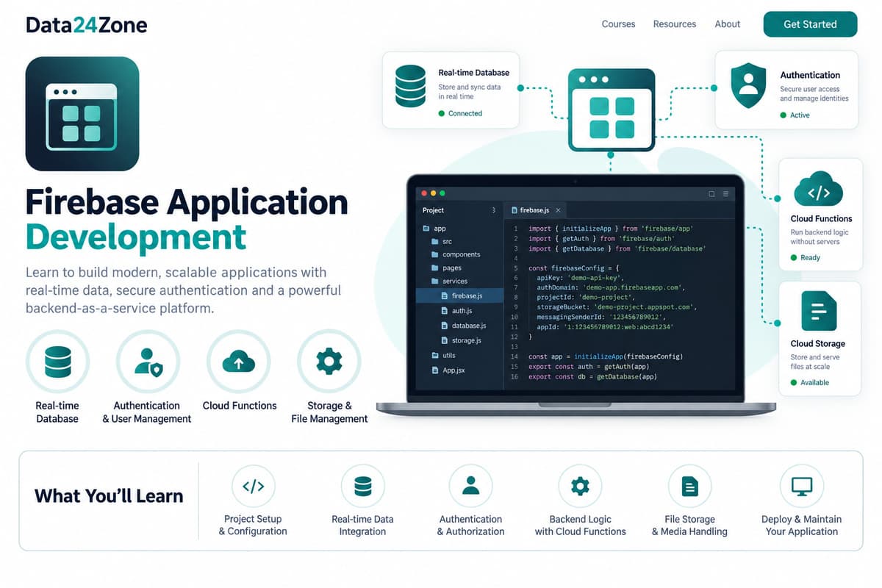Click the Storage & File Management gear icon
The image size is (882, 588).
(329, 362)
